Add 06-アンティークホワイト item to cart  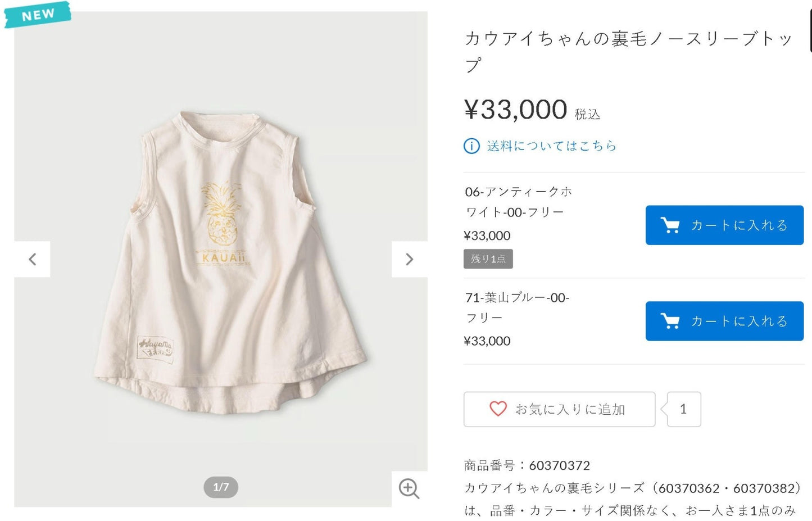click(724, 225)
